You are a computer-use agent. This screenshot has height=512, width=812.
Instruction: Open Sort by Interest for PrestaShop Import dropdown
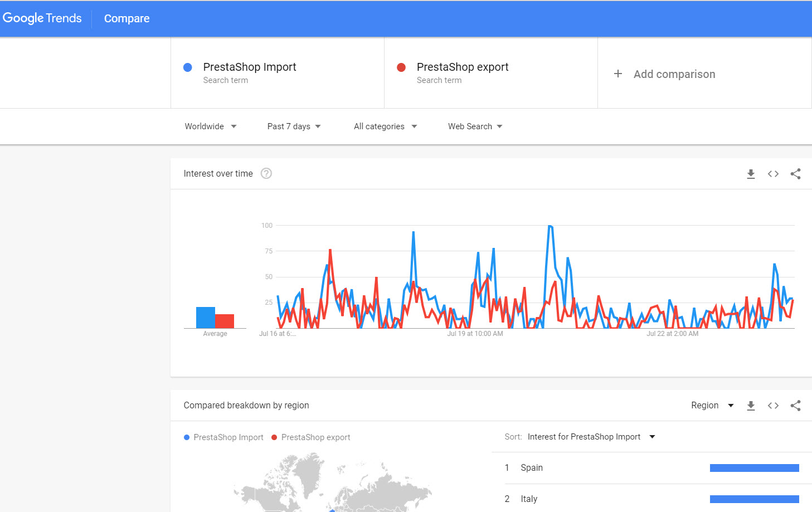point(591,437)
